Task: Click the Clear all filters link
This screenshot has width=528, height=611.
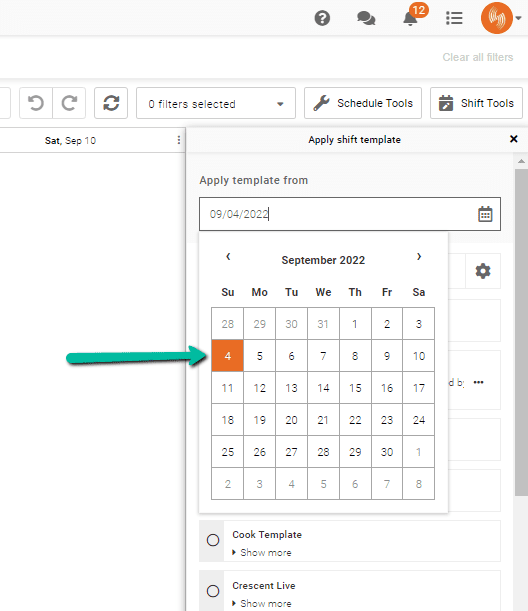Action: tap(478, 57)
